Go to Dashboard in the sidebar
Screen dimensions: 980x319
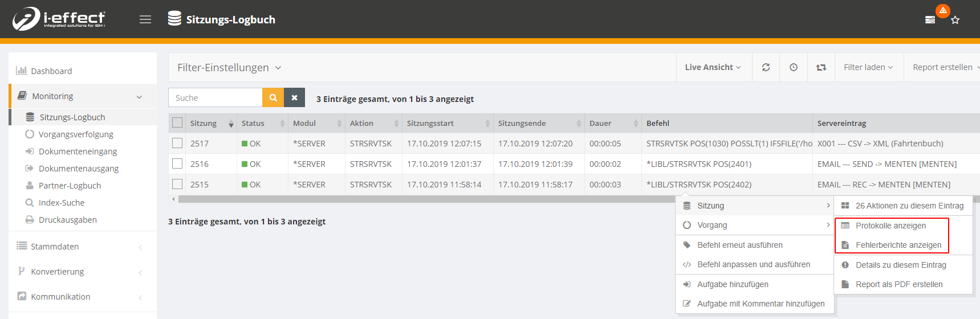pos(51,71)
